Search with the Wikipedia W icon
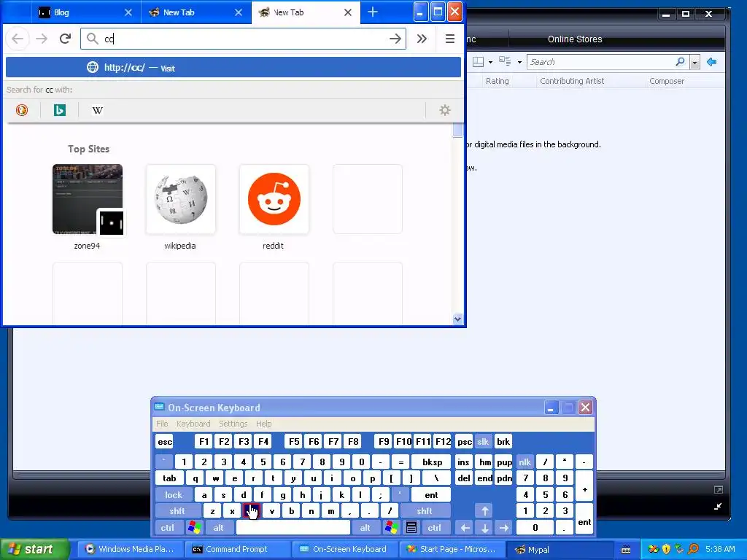 pos(97,110)
